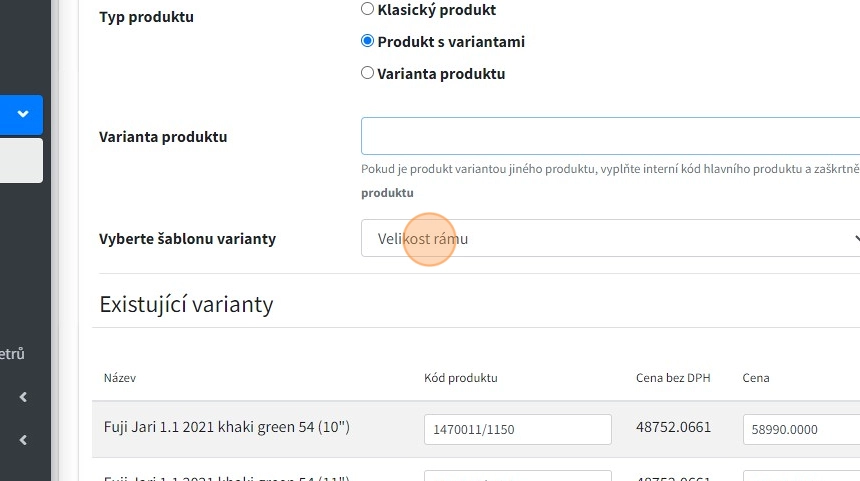Click the lower left-pointing sidebar chevron
The height and width of the screenshot is (481, 860).
(x=23, y=440)
